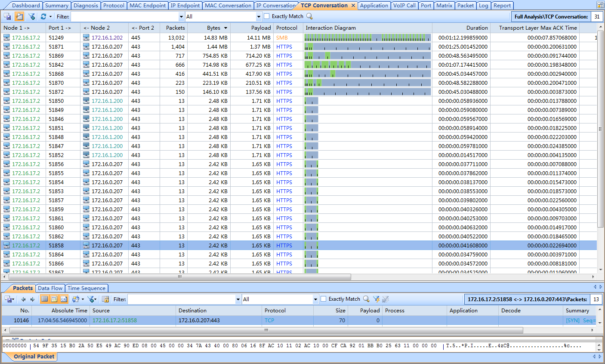This screenshot has height=364, width=605.
Task: Click the save/export icon in top toolbar
Action: click(x=7, y=16)
